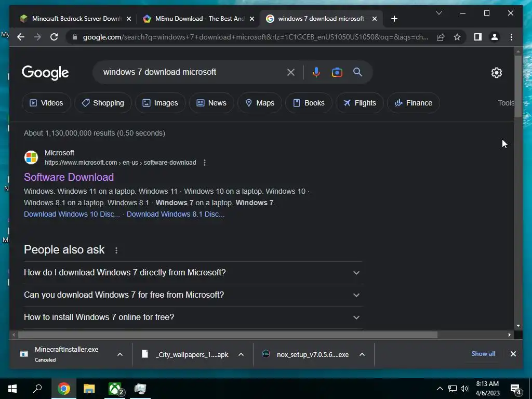532x399 pixels.
Task: Open Google quick settings gear
Action: 496,73
